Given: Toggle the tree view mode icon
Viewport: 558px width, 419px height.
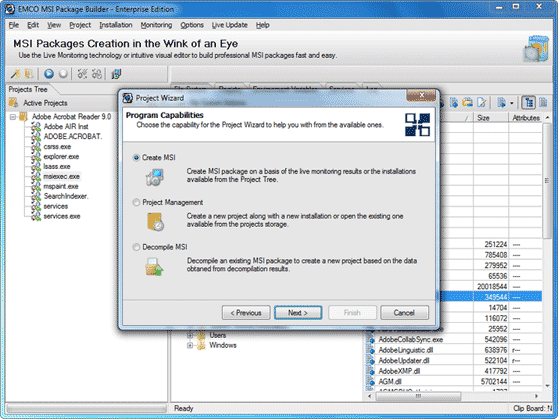Looking at the screenshot, I should pos(529,103).
